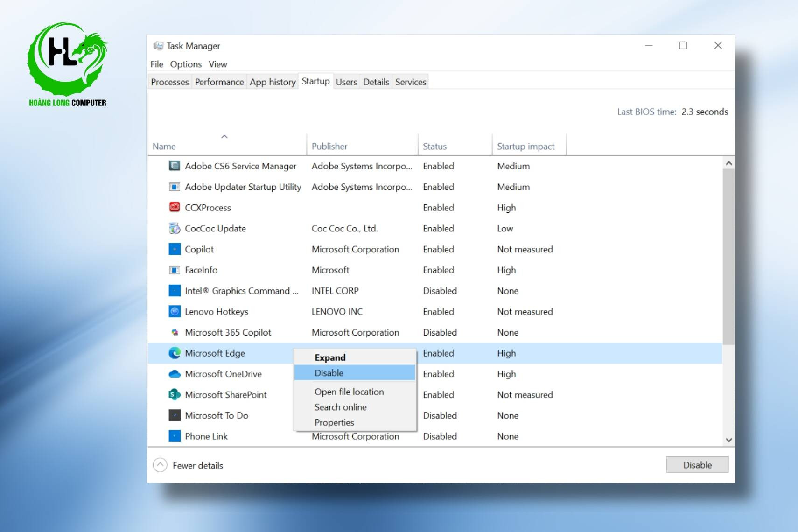Click the Adobe Updater Startup Utility icon
798x532 pixels.
pos(174,187)
